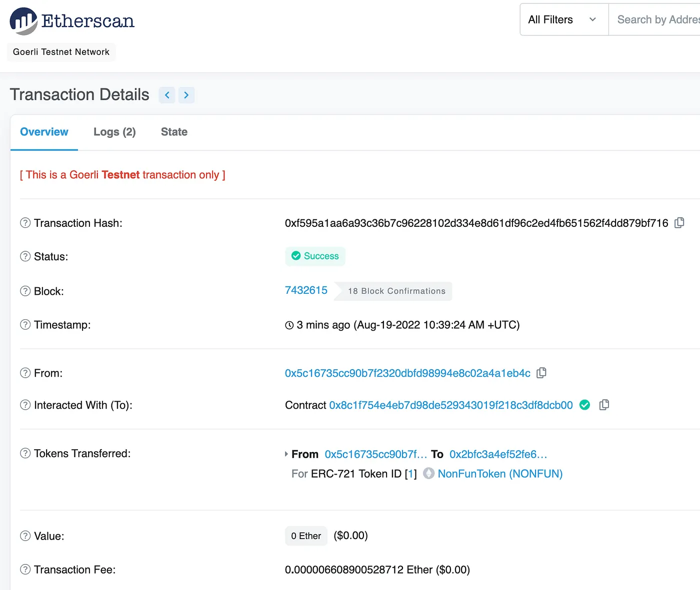Image resolution: width=700 pixels, height=590 pixels.
Task: Click the NonFunToken token icon
Action: [x=428, y=473]
